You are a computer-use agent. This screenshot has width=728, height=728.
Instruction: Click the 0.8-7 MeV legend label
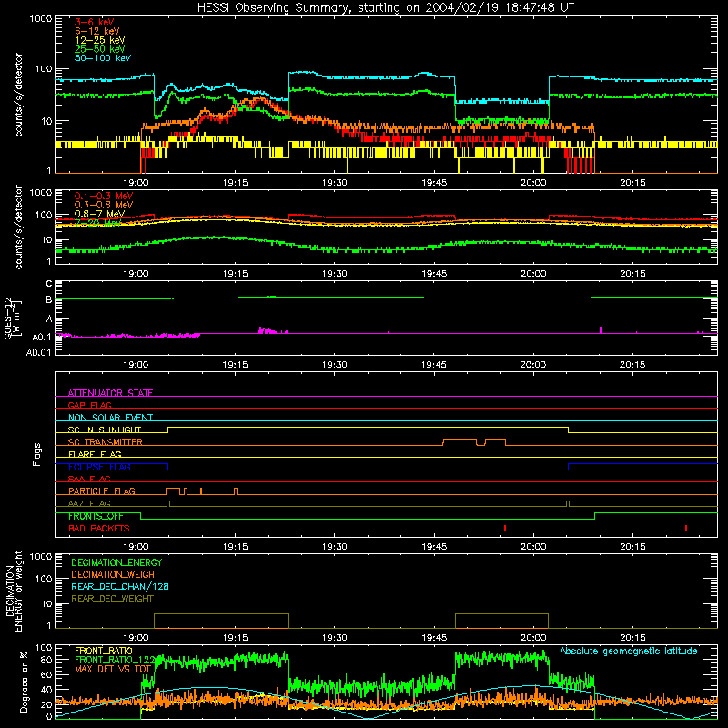click(x=99, y=214)
